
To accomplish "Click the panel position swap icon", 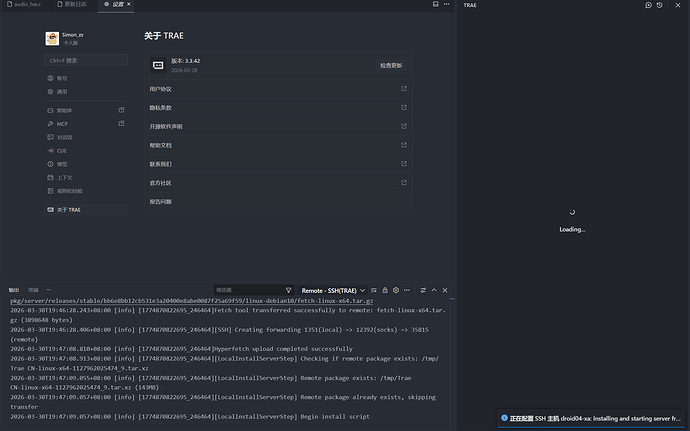I will click(x=423, y=290).
